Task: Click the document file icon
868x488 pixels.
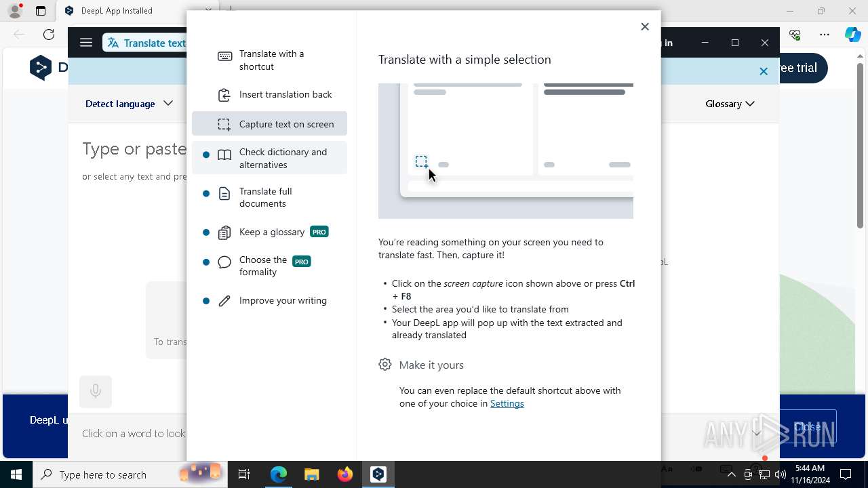Action: (x=224, y=194)
